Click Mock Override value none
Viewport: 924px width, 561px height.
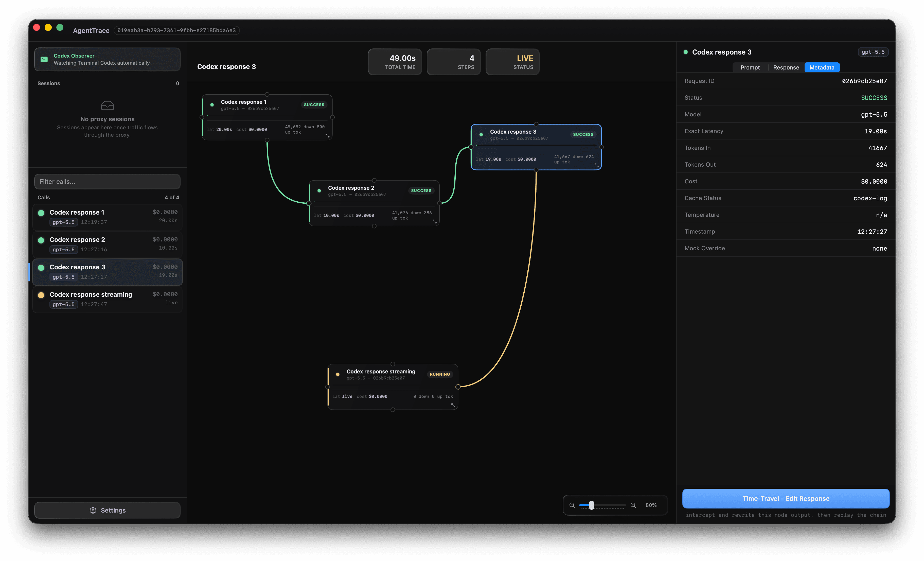click(879, 249)
